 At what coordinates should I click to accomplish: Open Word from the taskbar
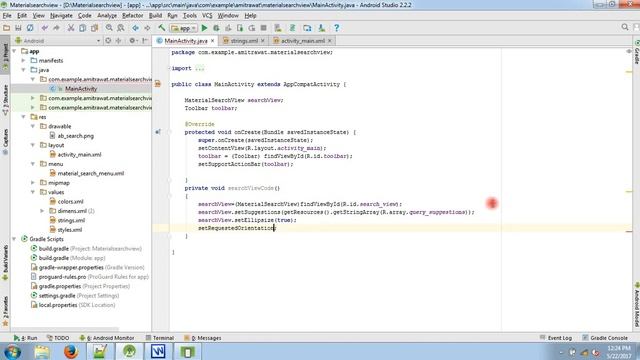point(158,351)
